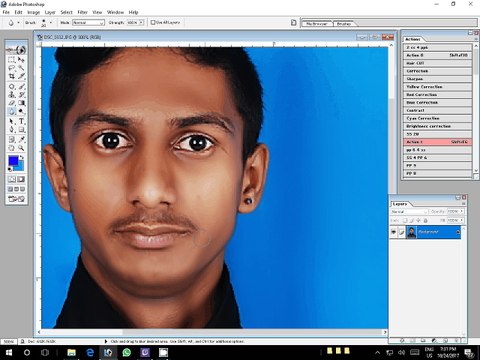The width and height of the screenshot is (480, 360).
Task: Run the Yellow Correction action
Action: pyautogui.click(x=438, y=87)
